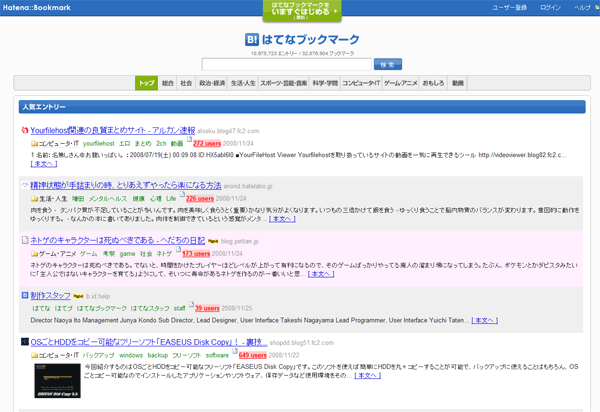Click windows tag in EASEUS entry
This screenshot has height=412, width=600.
[x=131, y=355]
